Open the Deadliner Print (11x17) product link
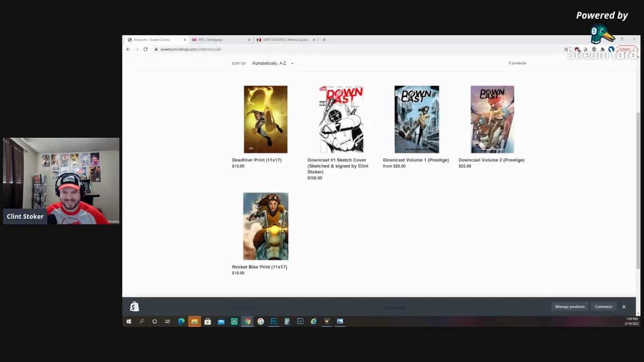Viewport: 644px width, 362px height. coord(257,160)
